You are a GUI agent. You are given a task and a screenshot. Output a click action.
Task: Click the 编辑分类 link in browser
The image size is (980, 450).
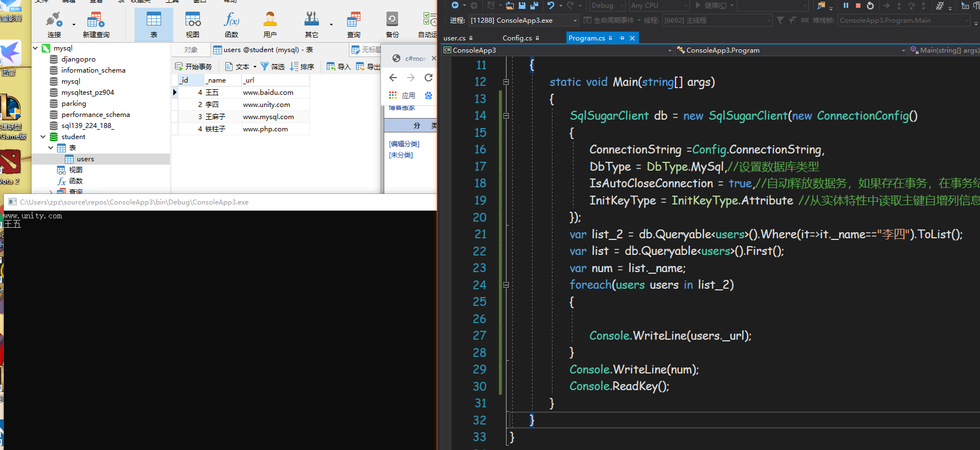click(x=404, y=144)
